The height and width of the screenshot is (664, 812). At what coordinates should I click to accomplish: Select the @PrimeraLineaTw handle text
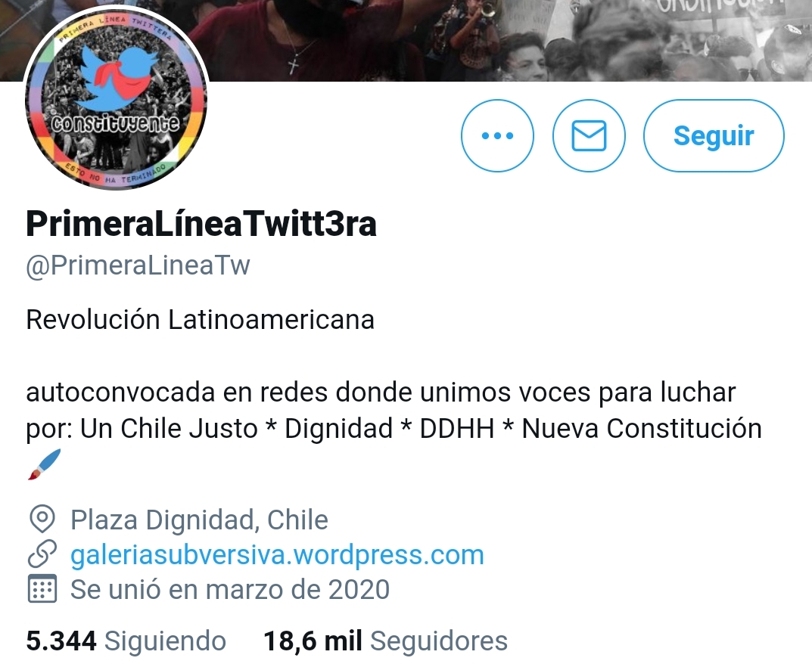pyautogui.click(x=138, y=265)
